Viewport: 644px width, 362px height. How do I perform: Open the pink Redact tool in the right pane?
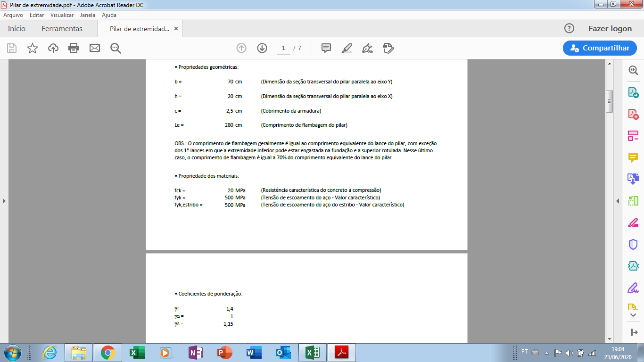click(x=633, y=222)
